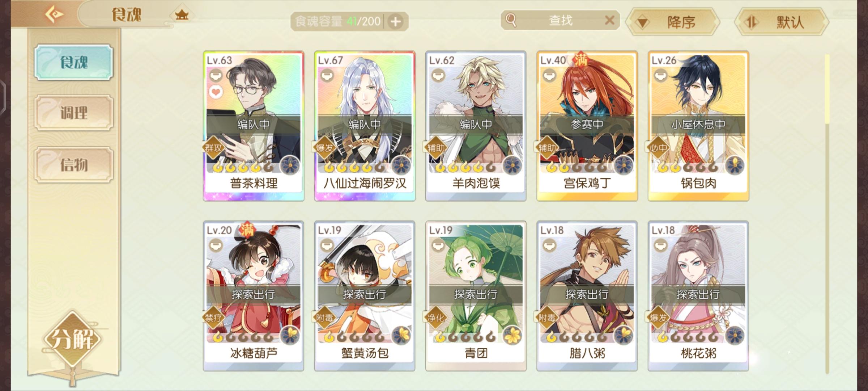Tap the flower badge on 青团 card
This screenshot has width=868, height=391.
coord(512,336)
